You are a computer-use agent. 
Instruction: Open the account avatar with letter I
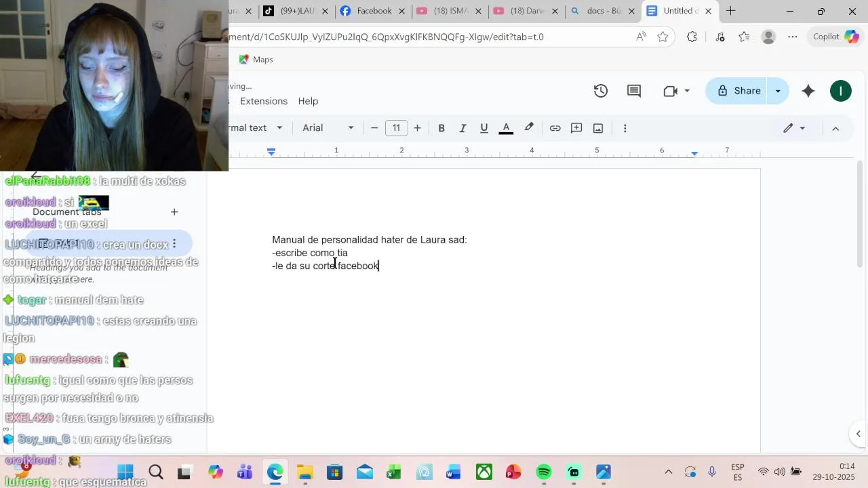pyautogui.click(x=841, y=91)
